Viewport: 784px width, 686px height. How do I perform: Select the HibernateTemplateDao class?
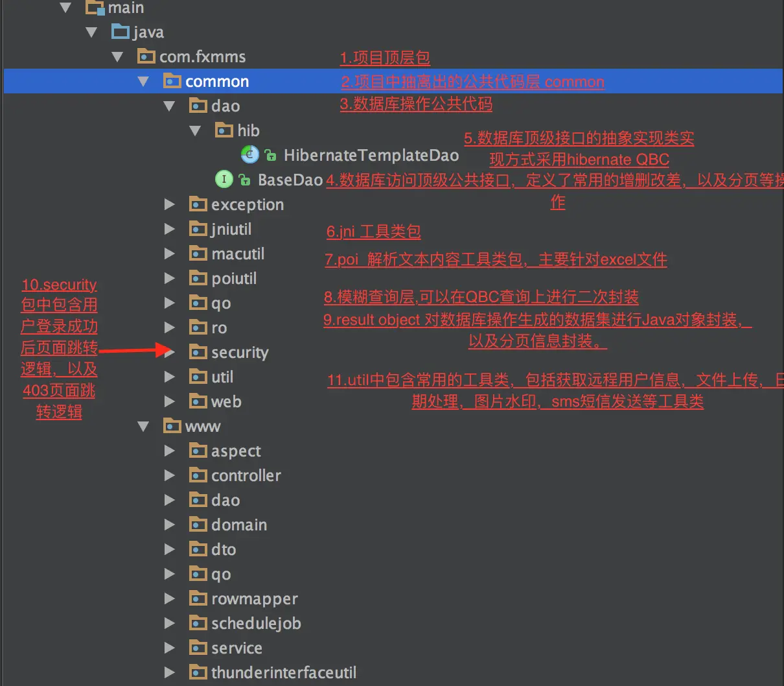point(371,155)
